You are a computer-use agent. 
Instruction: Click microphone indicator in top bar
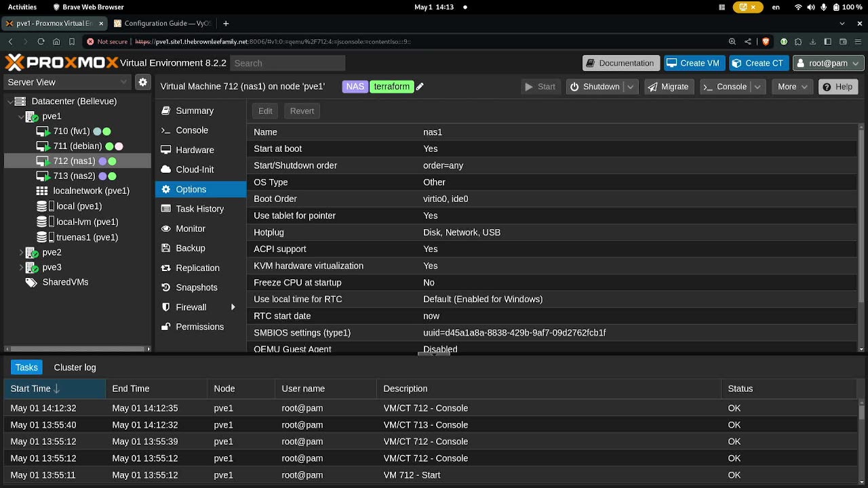824,7
